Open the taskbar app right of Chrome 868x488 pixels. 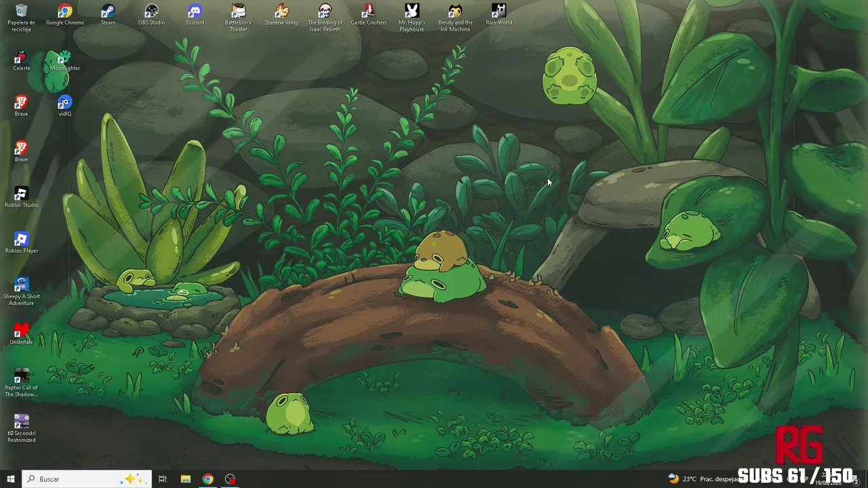tap(231, 479)
